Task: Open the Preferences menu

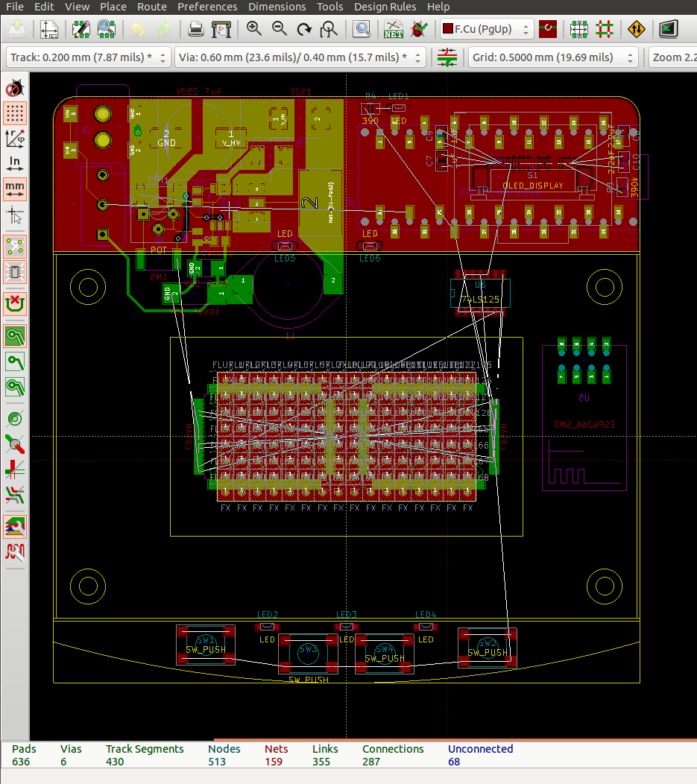Action: [206, 7]
